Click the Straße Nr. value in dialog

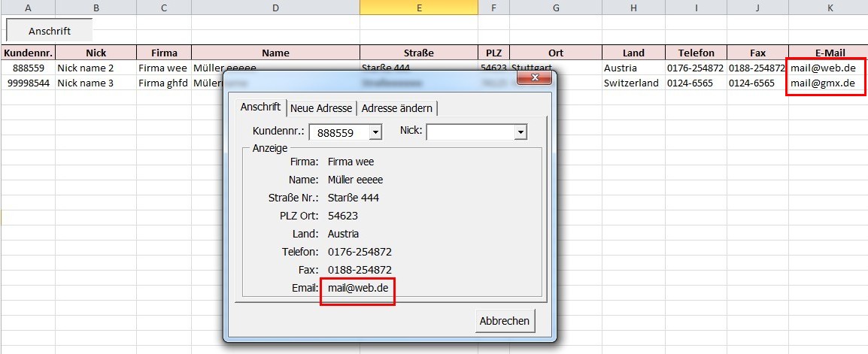point(354,198)
